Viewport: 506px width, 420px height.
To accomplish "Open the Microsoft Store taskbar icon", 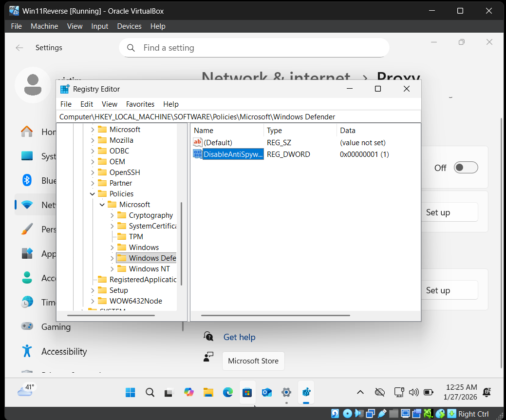I will tap(247, 392).
